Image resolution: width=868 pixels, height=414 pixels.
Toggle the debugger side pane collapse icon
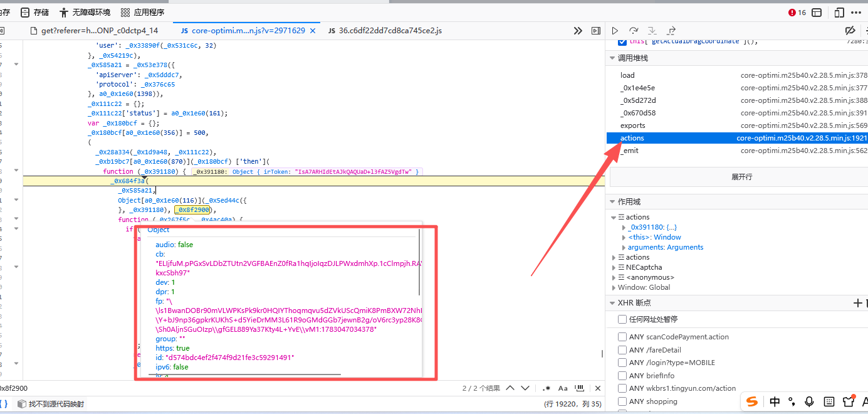tap(595, 30)
